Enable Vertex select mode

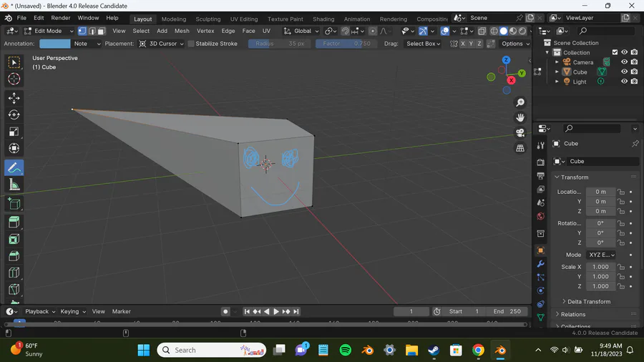click(82, 31)
